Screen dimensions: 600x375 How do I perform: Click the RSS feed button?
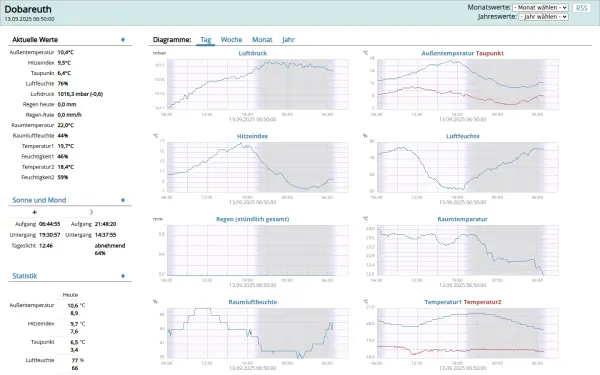(581, 8)
